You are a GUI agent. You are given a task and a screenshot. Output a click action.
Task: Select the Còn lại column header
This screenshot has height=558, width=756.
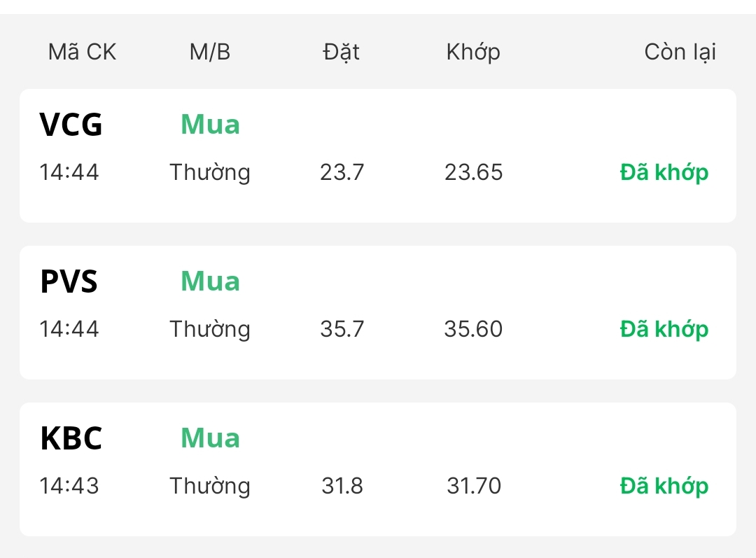click(680, 52)
